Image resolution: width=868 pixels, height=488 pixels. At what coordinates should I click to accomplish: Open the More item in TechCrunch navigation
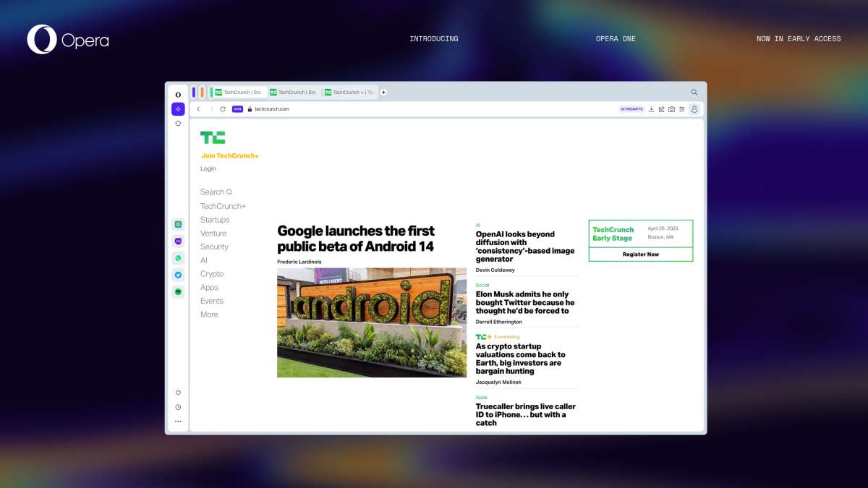(209, 314)
